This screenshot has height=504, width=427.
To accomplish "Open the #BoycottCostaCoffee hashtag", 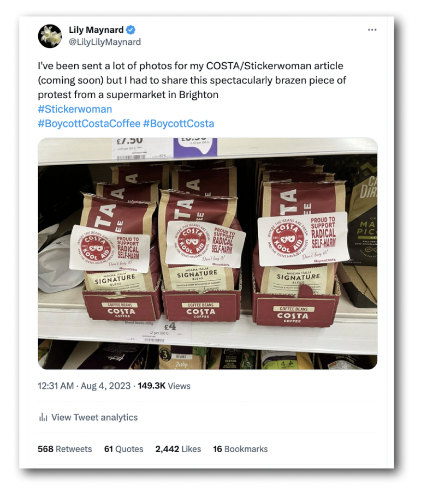I will click(x=88, y=123).
